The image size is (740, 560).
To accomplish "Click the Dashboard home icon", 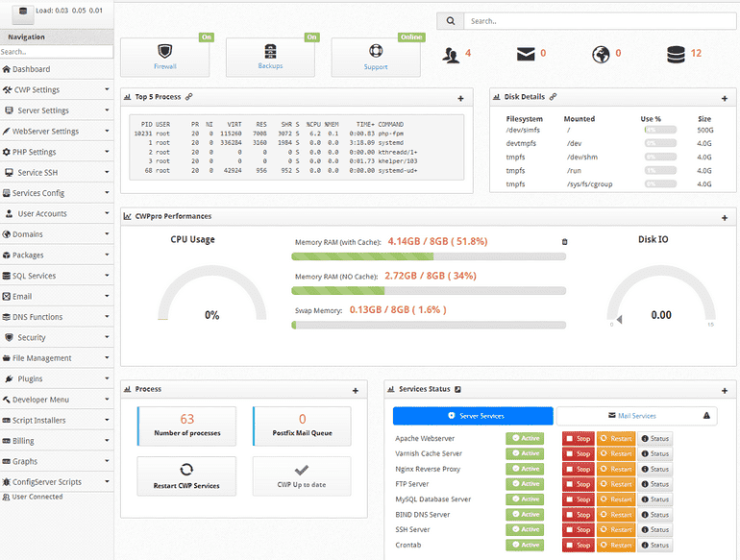I will (x=6, y=69).
